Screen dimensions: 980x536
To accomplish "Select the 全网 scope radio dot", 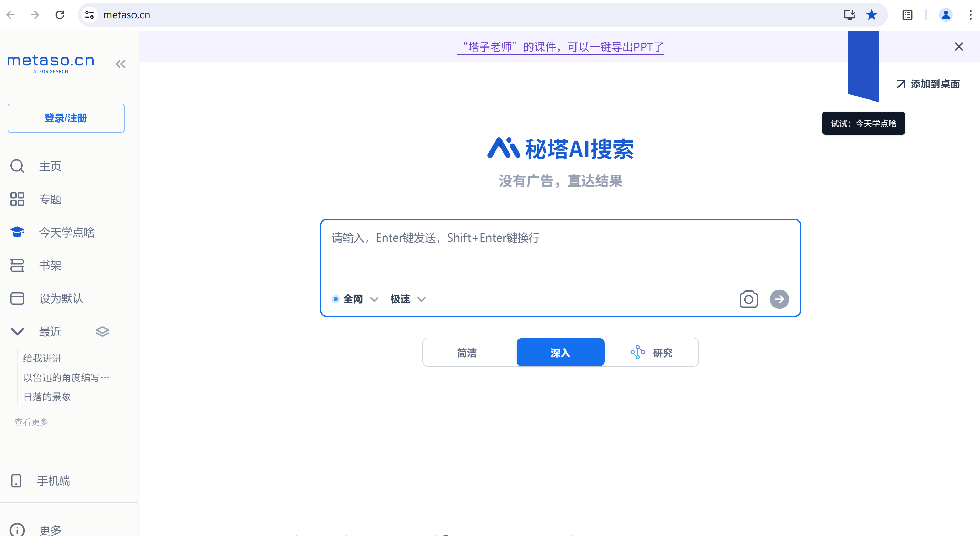I will coord(335,299).
